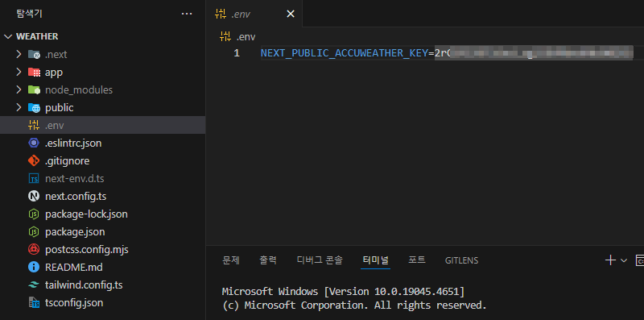This screenshot has width=644, height=320.
Task: Click the git icon next to .gitignore
Action: coord(34,161)
